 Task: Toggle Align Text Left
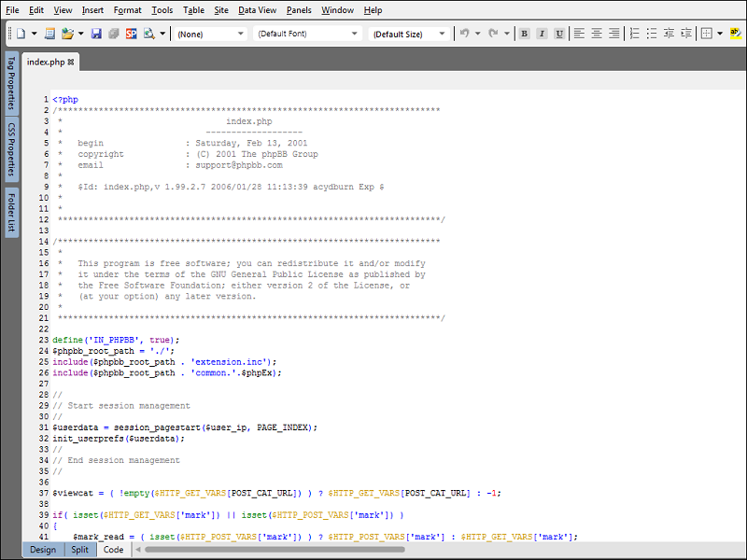point(579,34)
